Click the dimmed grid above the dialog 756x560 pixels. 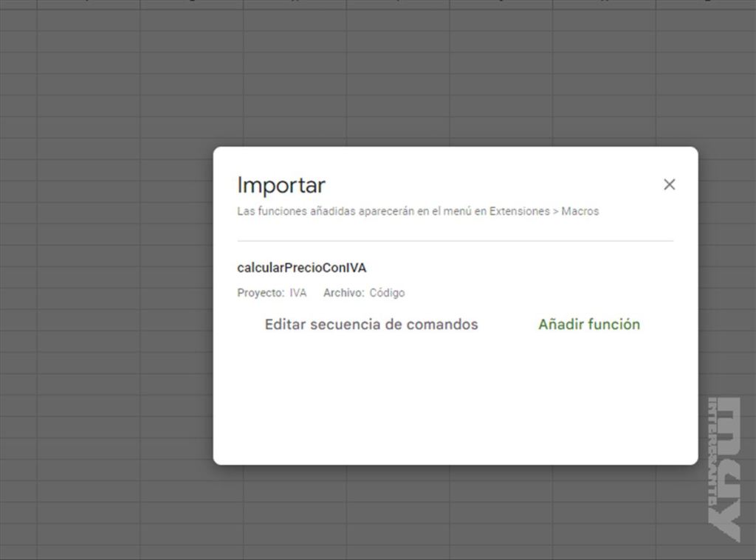pos(443,74)
